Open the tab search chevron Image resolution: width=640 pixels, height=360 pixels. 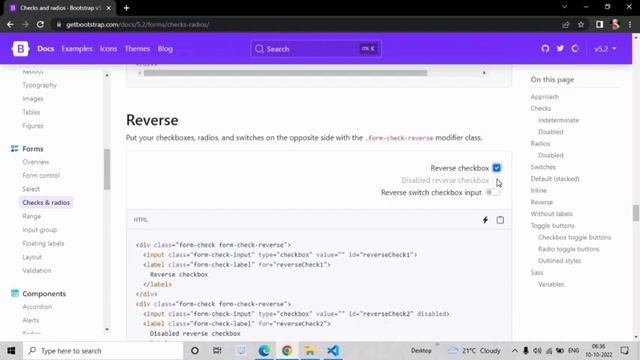tap(564, 7)
